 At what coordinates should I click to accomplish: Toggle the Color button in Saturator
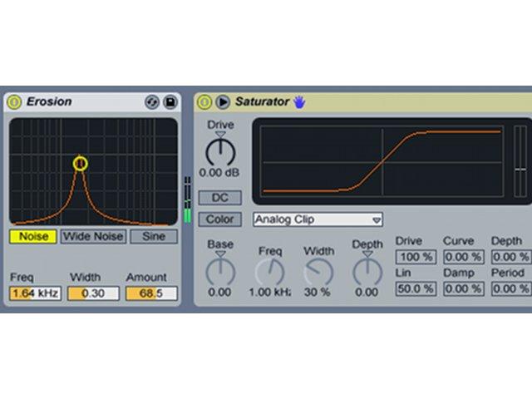pyautogui.click(x=219, y=219)
